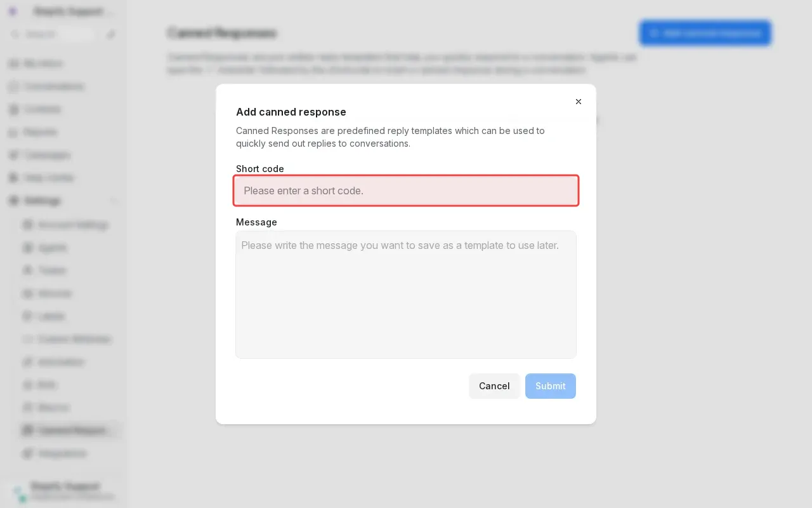
Task: Open the Agents settings icon
Action: click(28, 248)
